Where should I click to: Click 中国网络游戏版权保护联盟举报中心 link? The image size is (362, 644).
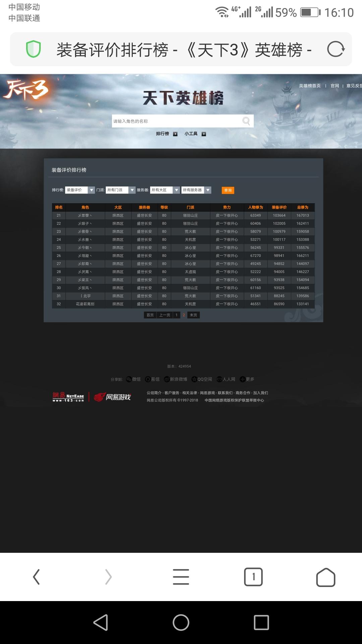234,400
